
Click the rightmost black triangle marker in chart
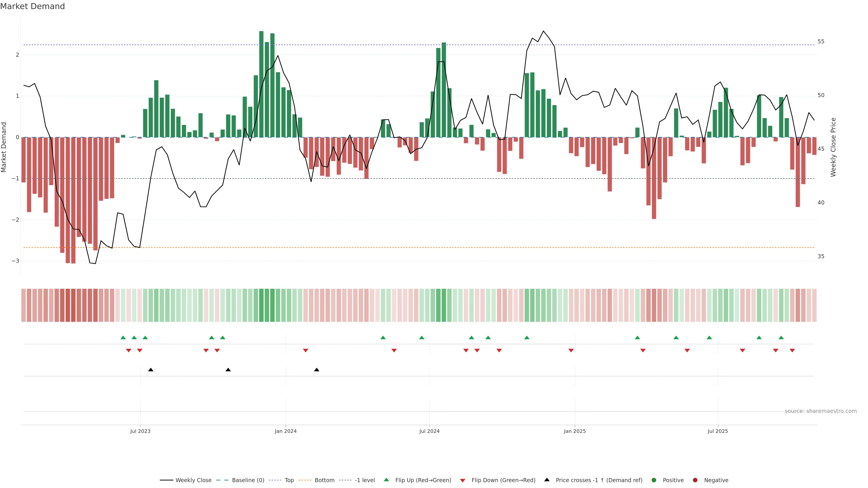[316, 370]
